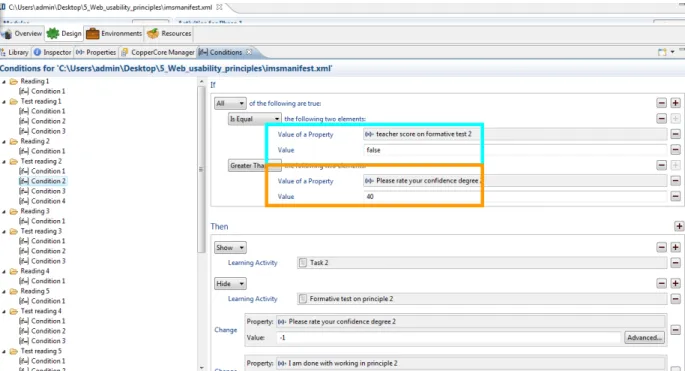
Task: Switch to the Inspector tab
Action: [x=52, y=52]
